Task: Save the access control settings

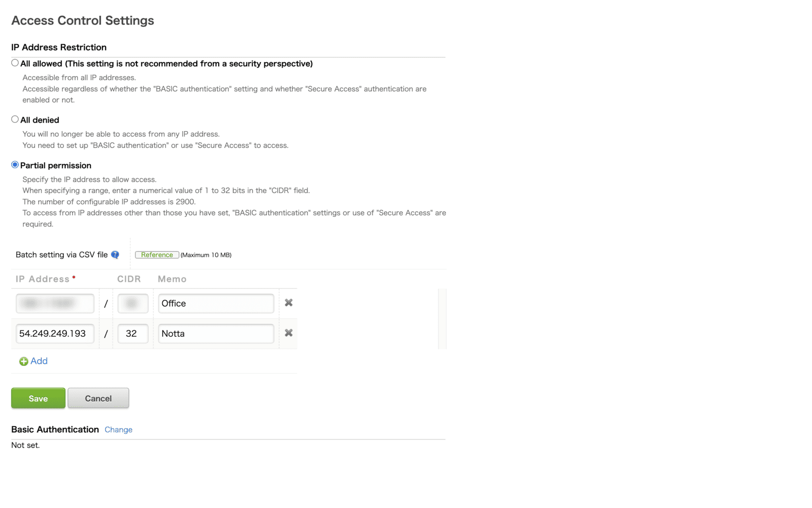Action: click(38, 398)
